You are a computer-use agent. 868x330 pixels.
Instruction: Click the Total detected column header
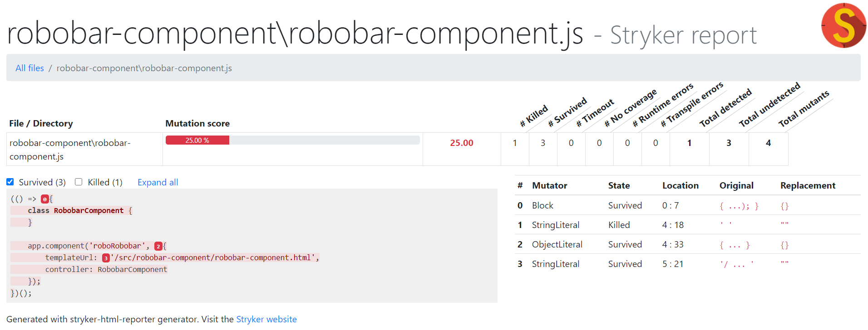[725, 108]
